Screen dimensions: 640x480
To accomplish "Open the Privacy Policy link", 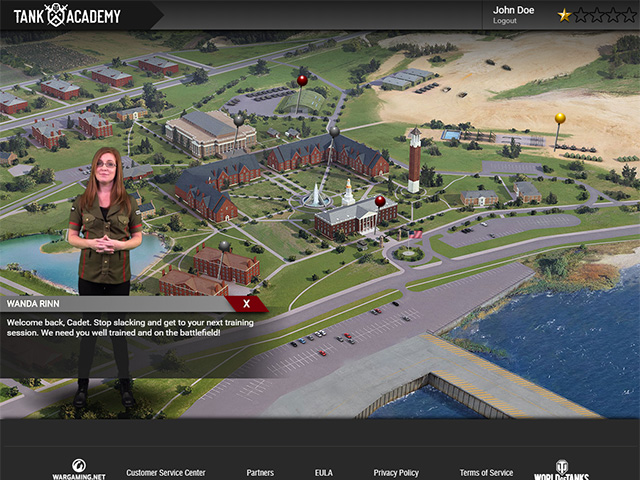I will click(x=396, y=472).
